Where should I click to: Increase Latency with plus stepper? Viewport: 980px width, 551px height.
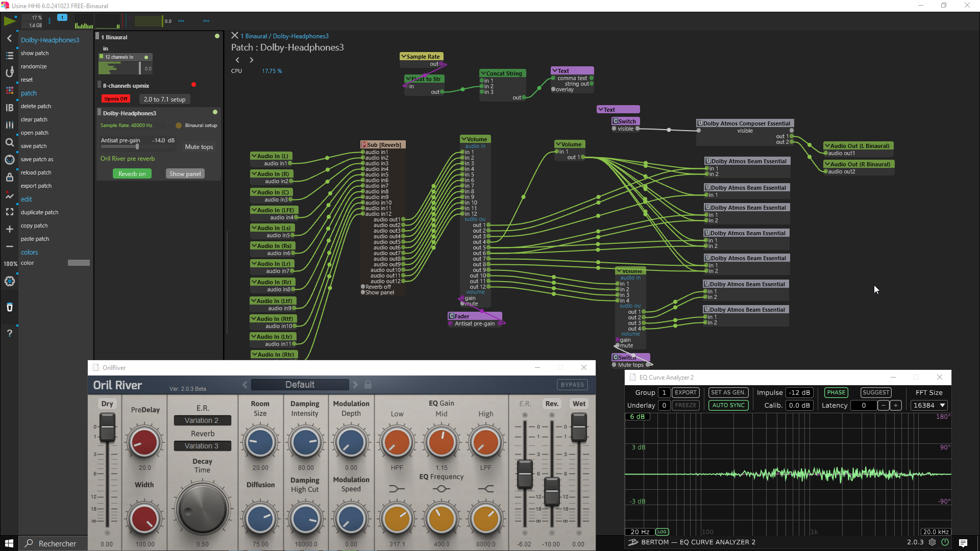(896, 405)
